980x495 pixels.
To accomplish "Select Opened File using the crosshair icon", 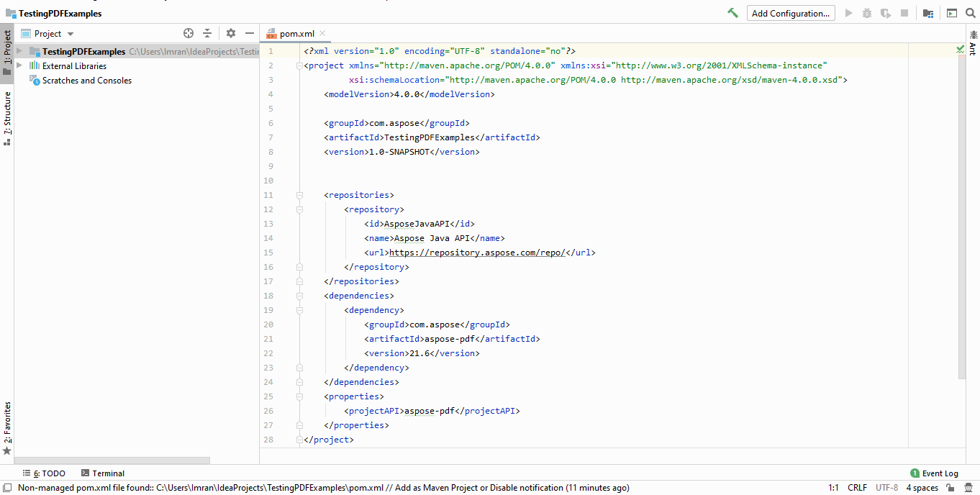I will point(188,33).
